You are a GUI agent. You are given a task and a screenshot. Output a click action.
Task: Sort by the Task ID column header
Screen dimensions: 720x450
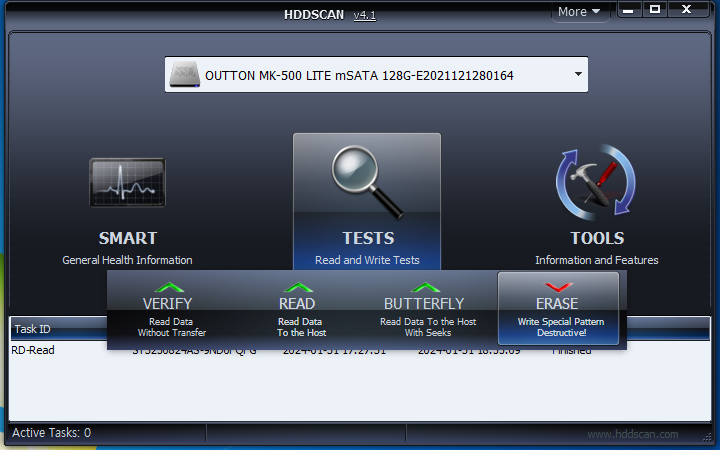32,329
